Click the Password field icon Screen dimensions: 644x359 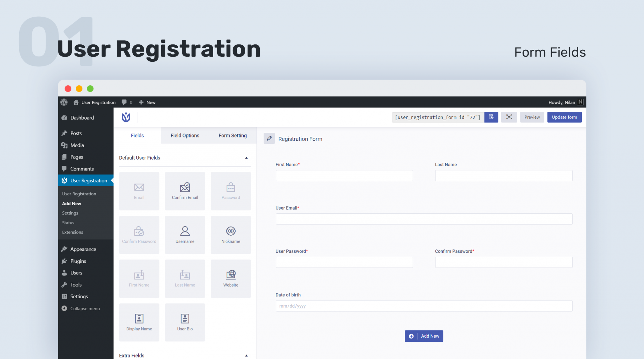(x=230, y=187)
